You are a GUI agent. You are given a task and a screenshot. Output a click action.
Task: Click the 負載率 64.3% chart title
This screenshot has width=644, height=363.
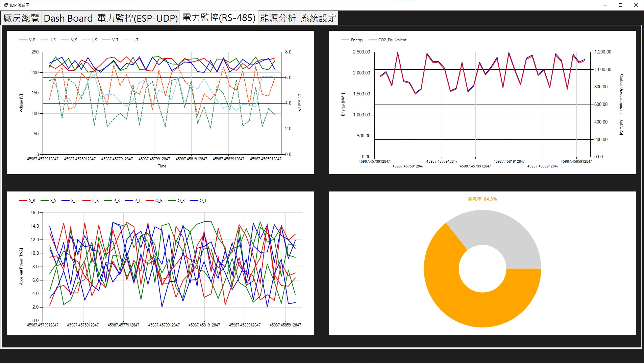(482, 199)
